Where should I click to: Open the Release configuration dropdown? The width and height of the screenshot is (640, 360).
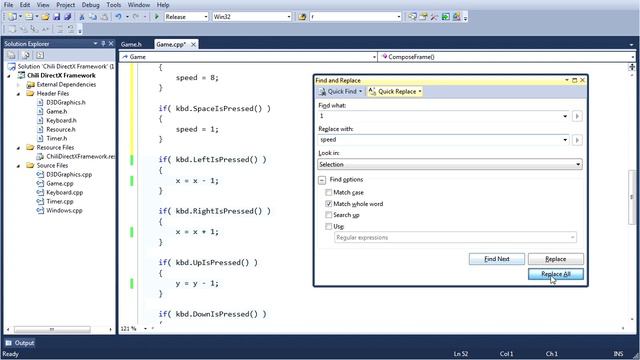point(206,17)
